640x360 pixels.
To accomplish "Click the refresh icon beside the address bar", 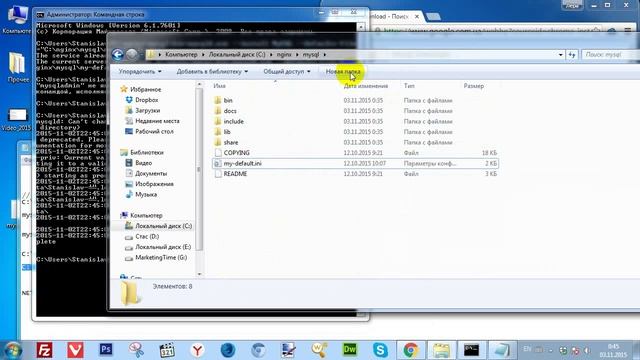I will (572, 55).
